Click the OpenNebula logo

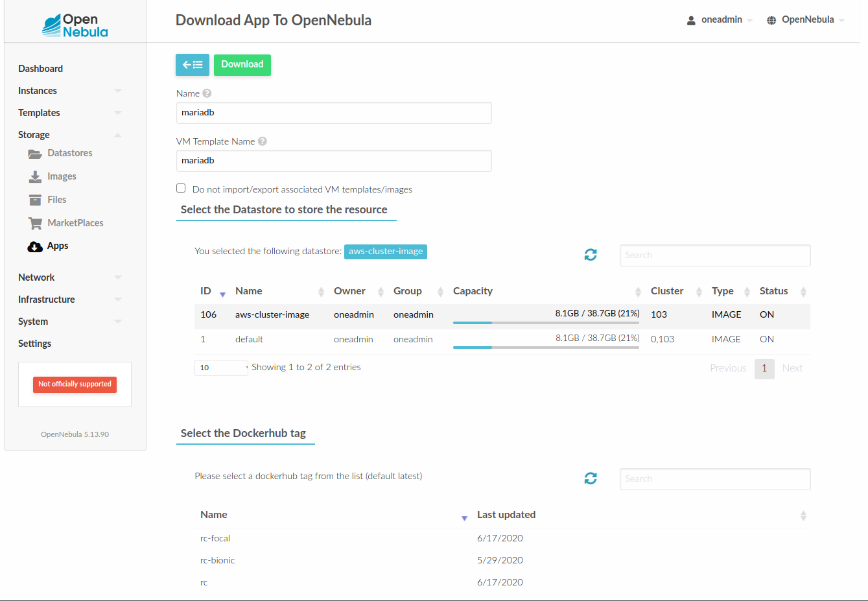pos(75,25)
